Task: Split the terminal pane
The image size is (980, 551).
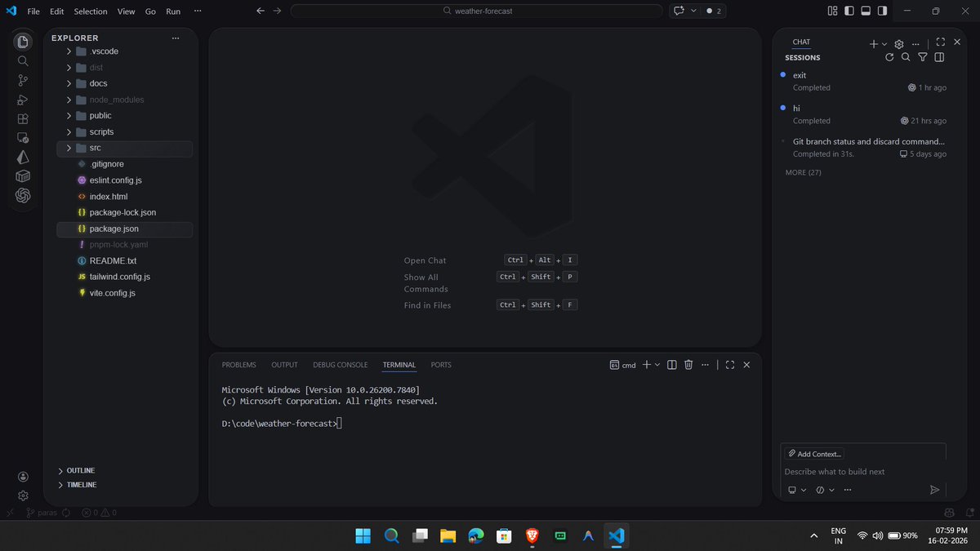Action: pyautogui.click(x=671, y=365)
